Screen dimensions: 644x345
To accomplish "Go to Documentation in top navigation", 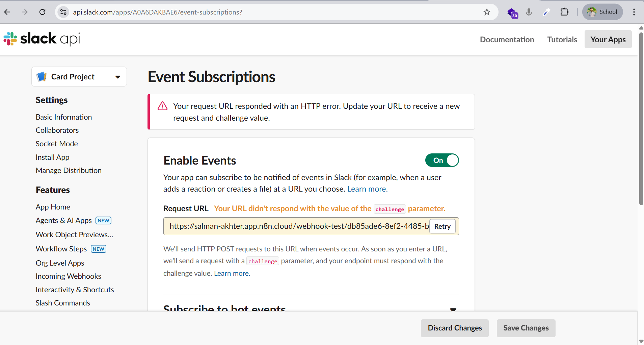I will point(507,40).
